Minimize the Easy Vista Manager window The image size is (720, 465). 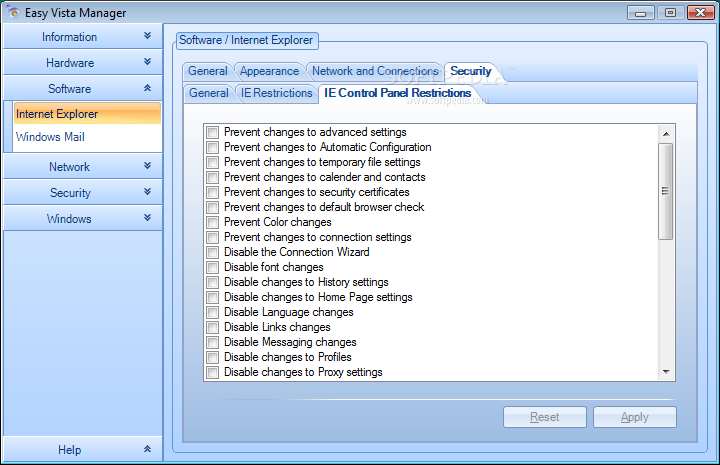tap(641, 13)
